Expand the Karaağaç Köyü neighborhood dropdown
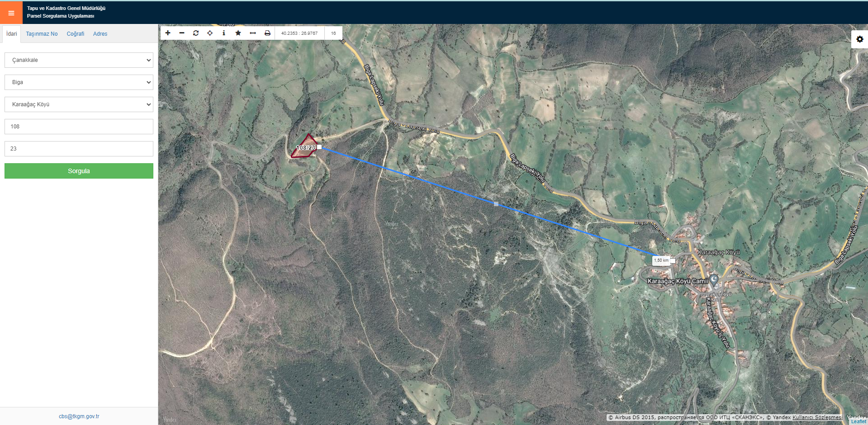Viewport: 868px width, 425px height. (79, 104)
